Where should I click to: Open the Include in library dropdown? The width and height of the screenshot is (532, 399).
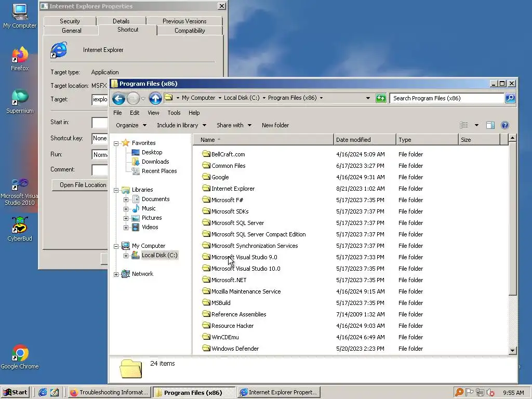(x=181, y=125)
